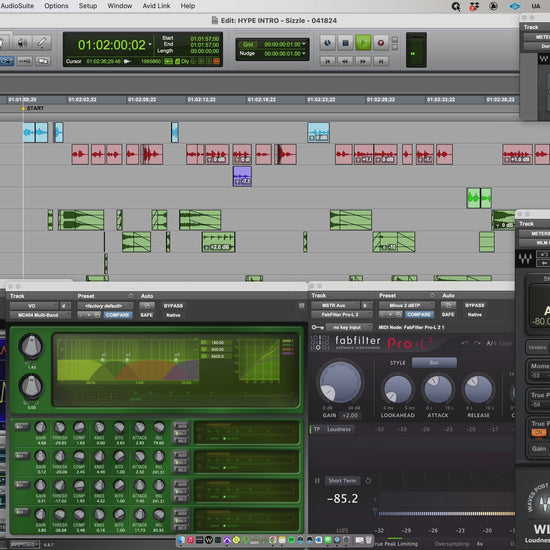Click the Online sync clock button
The image size is (550, 550).
327,43
